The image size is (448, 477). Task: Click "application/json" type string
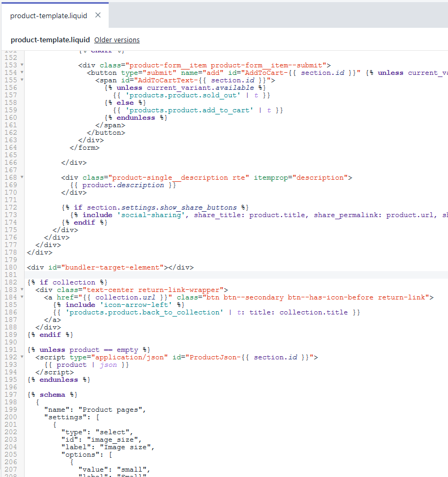pos(130,357)
